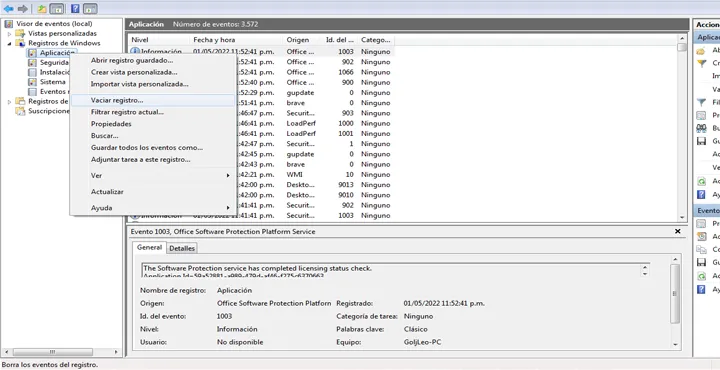Go back with the blue back arrow
720x370 pixels.
[9, 9]
